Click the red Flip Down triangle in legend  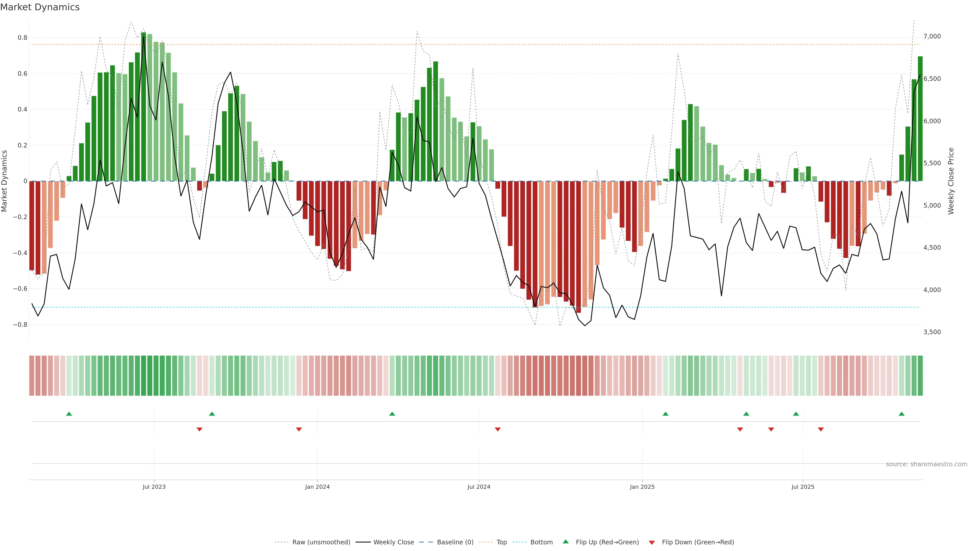pyautogui.click(x=652, y=542)
